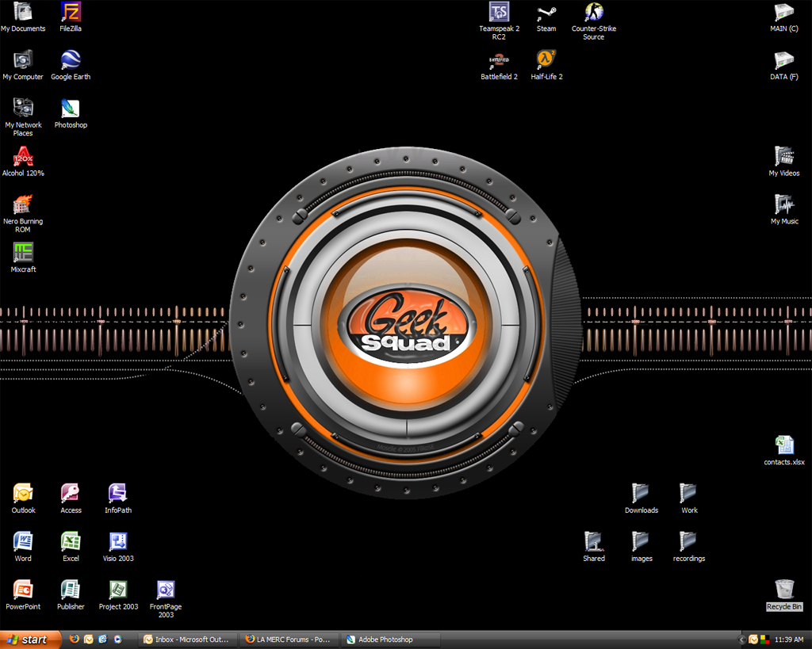The width and height of the screenshot is (812, 649).
Task: Select My Network Places icon
Action: pos(23,117)
